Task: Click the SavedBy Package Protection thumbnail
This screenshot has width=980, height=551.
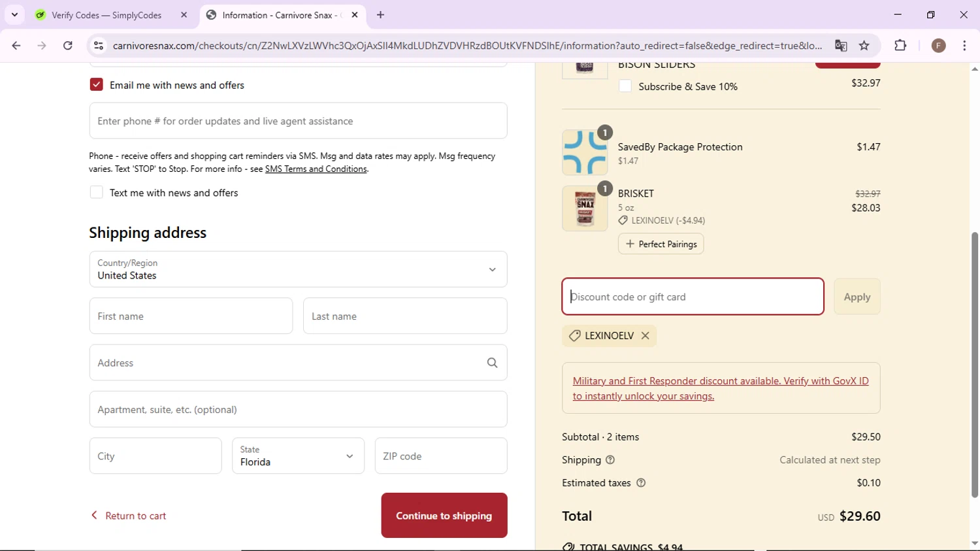Action: (585, 152)
